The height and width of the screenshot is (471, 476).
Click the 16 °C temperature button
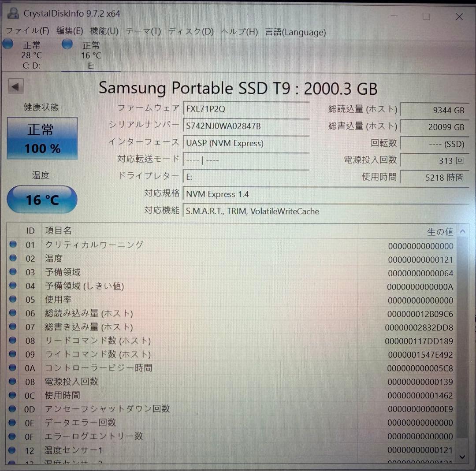tap(42, 200)
